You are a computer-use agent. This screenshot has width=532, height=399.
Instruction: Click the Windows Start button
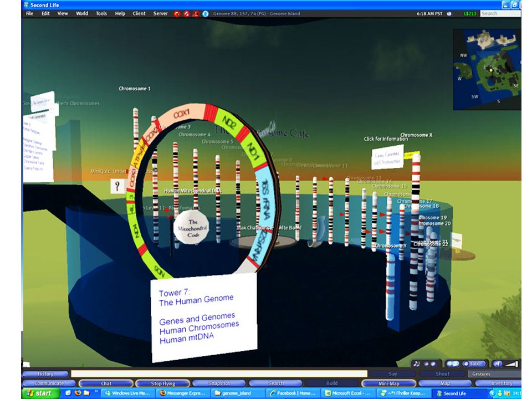coord(40,393)
